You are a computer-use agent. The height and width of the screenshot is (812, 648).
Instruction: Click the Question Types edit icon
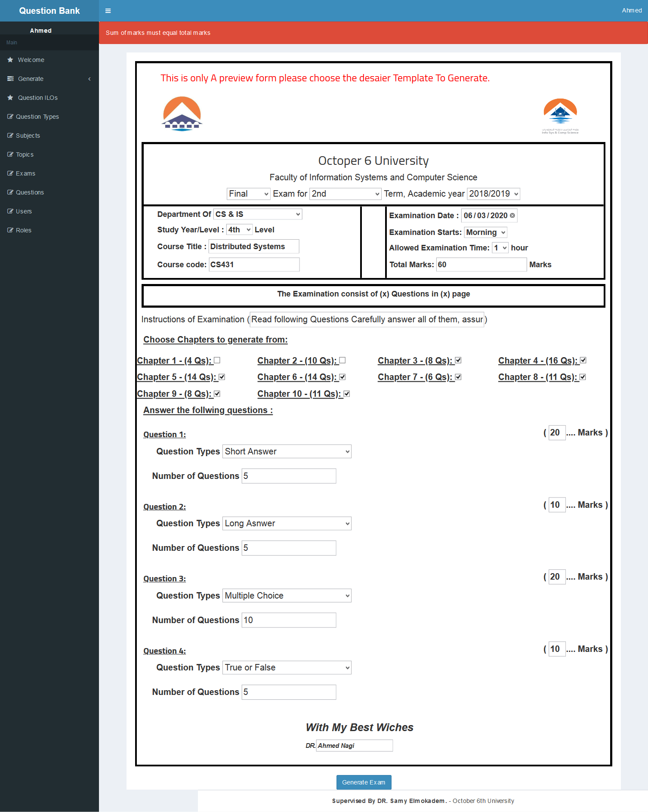(10, 117)
